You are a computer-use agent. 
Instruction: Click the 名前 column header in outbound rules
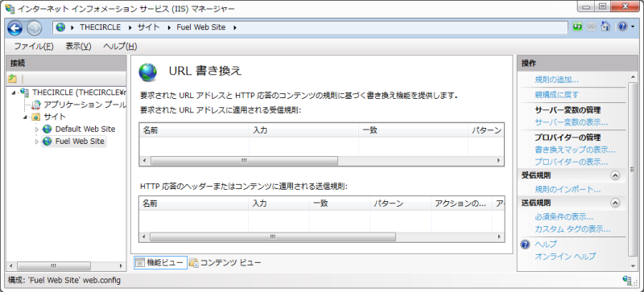194,204
